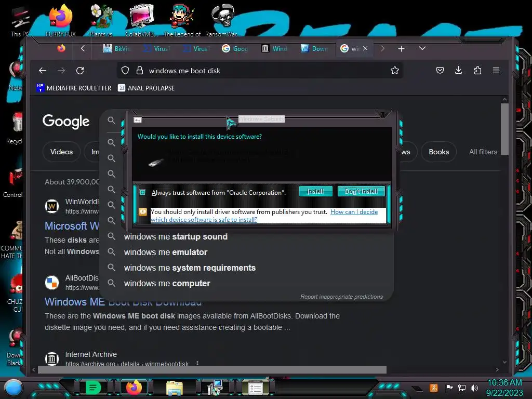Screen dimensions: 532x399
Task: Click the Google logo
Action: pos(66,122)
